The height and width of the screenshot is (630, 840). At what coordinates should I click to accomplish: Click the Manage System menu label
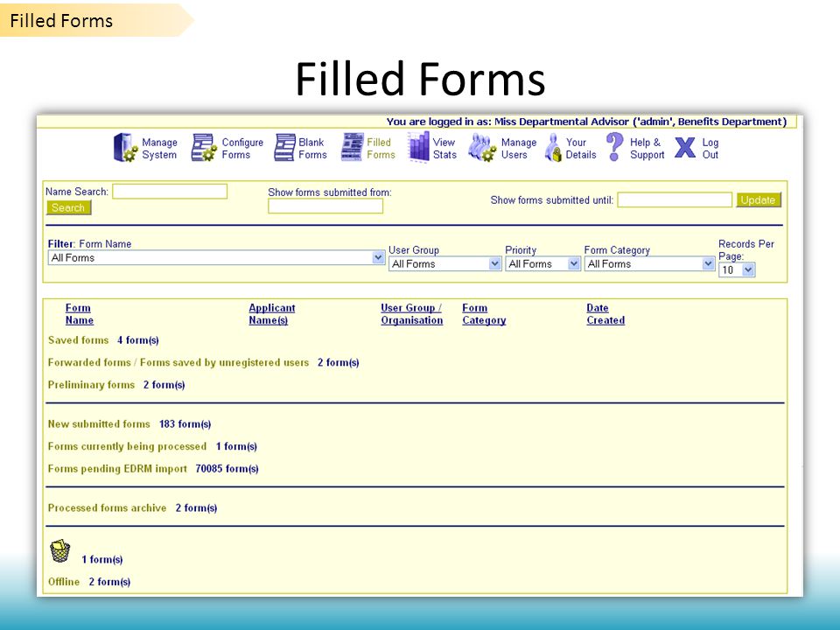pos(159,149)
